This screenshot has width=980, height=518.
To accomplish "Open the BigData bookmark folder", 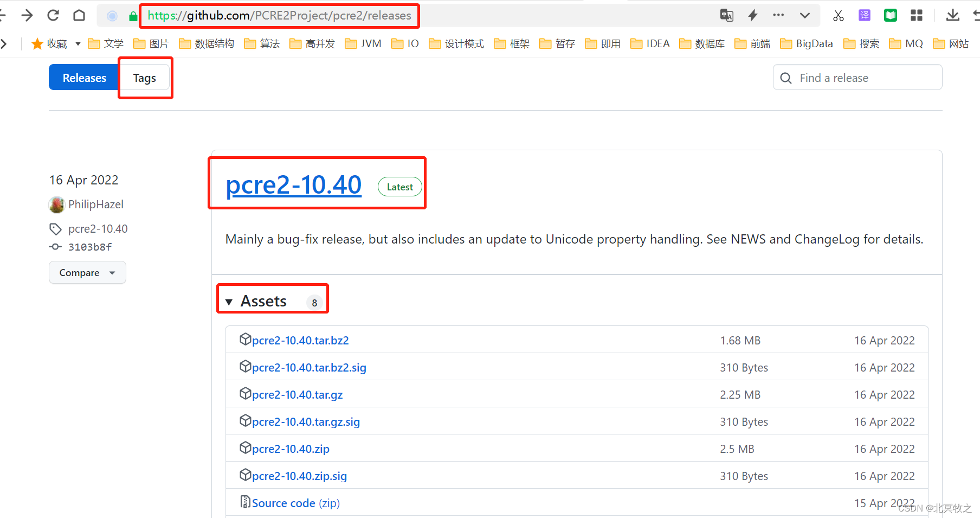I will [x=807, y=43].
